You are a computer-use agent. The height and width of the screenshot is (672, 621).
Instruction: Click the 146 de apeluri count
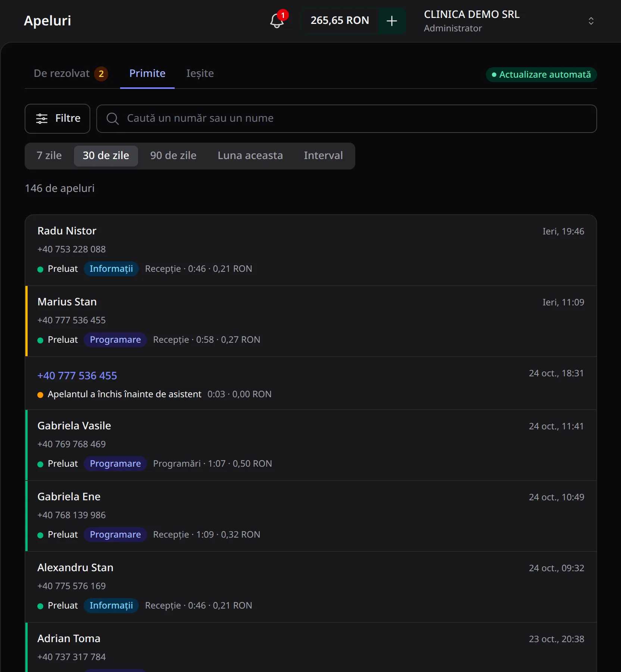(x=60, y=188)
